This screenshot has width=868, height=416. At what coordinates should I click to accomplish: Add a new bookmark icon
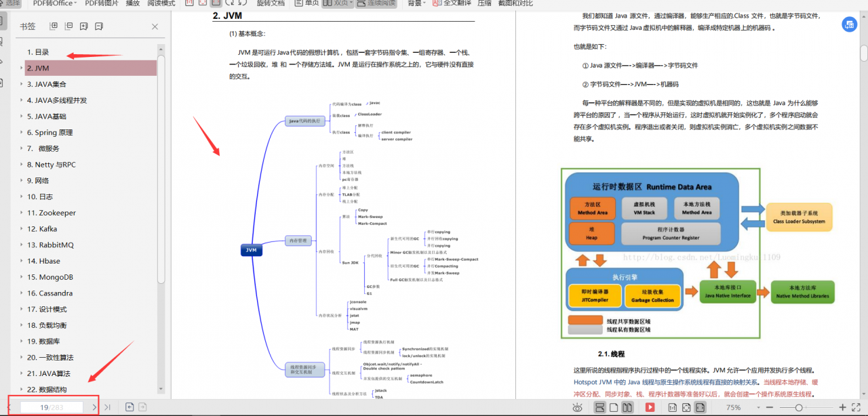[x=84, y=26]
